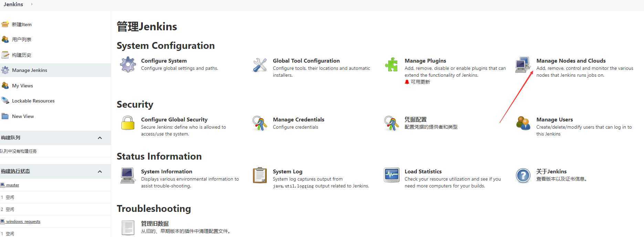Collapse the 构建队列 panel
Image resolution: width=644 pixels, height=237 pixels.
point(100,138)
